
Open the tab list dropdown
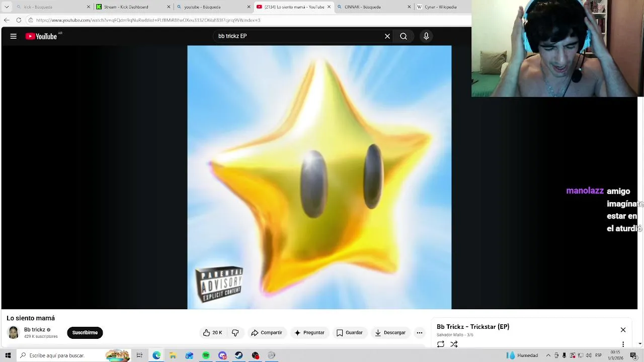click(x=7, y=7)
